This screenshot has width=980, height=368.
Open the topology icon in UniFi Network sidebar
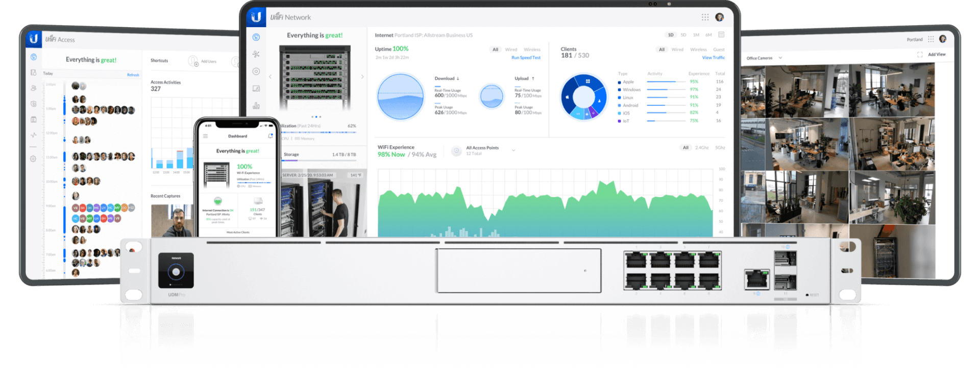tap(256, 54)
